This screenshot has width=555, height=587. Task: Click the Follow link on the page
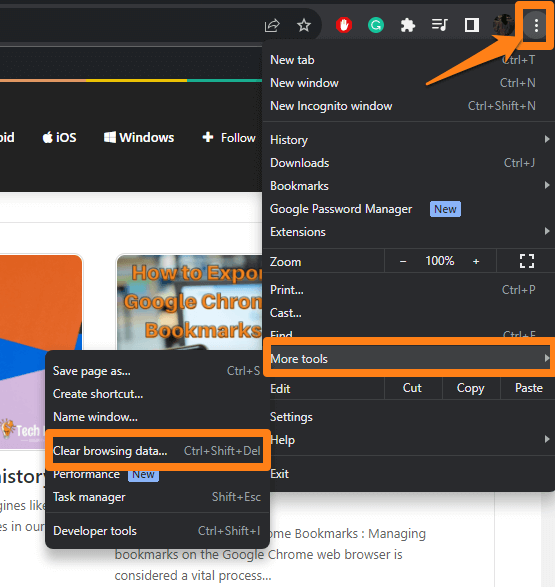tap(229, 137)
